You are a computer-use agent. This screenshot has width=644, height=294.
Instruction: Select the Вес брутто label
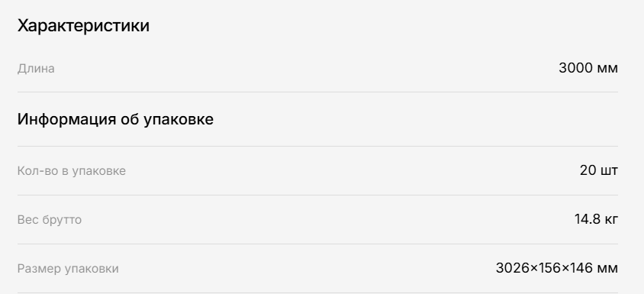point(50,220)
